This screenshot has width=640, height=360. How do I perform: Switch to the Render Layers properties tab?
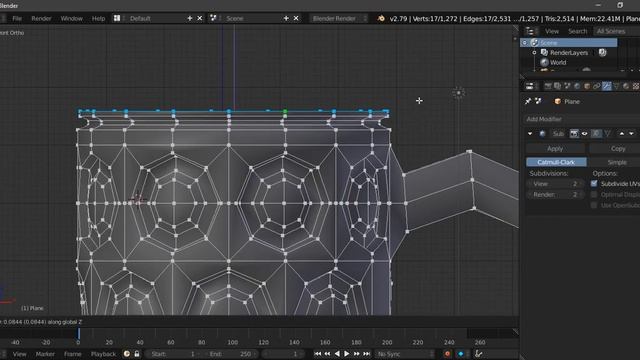click(558, 86)
